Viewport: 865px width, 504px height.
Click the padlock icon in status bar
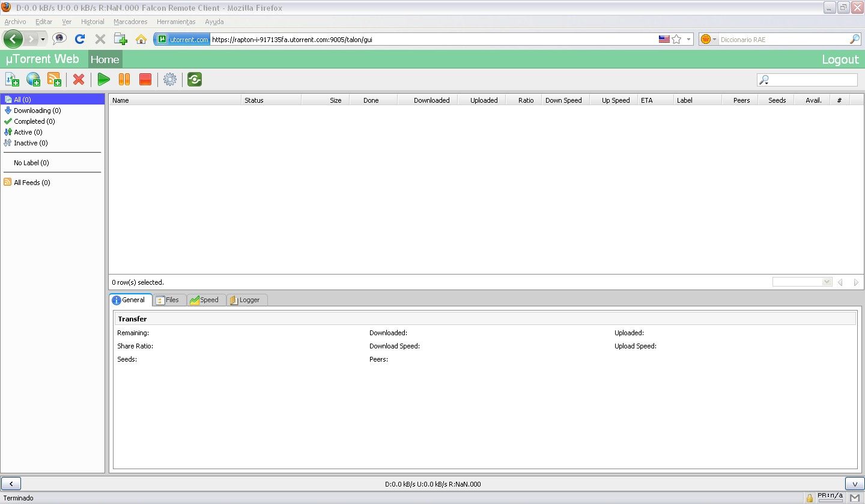point(810,498)
